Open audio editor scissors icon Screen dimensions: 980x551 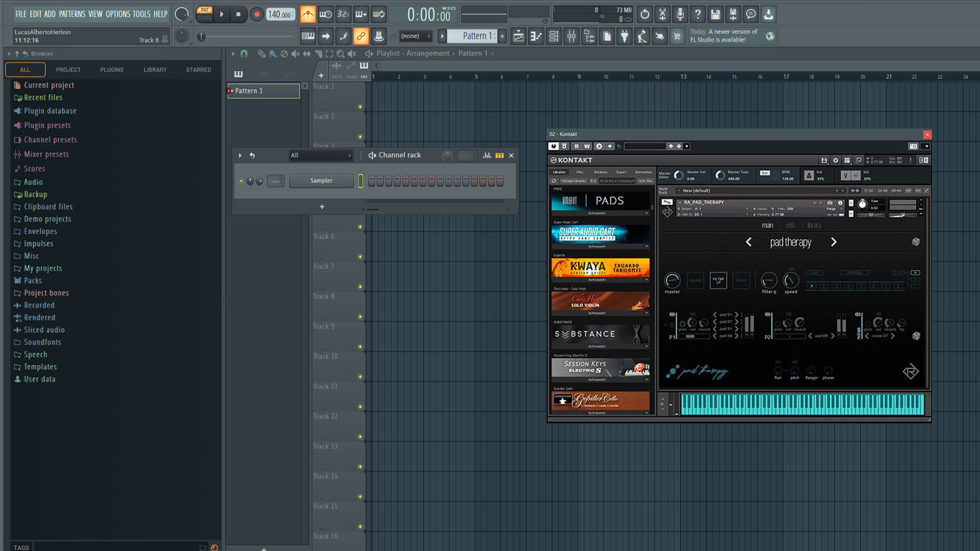pyautogui.click(x=662, y=14)
